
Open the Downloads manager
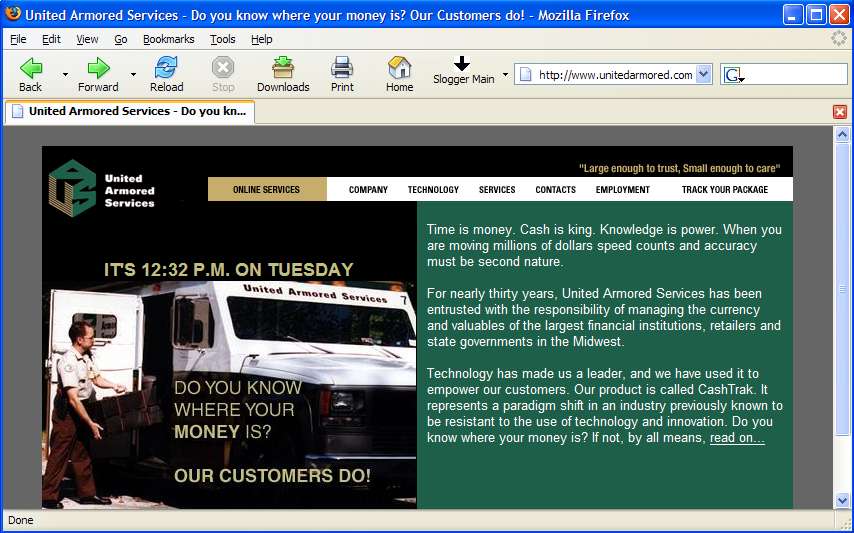point(283,68)
